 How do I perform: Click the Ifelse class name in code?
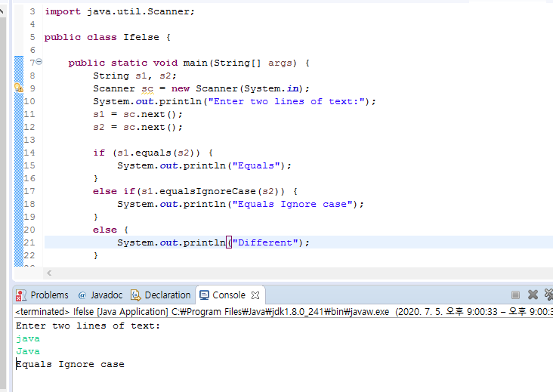(x=141, y=37)
